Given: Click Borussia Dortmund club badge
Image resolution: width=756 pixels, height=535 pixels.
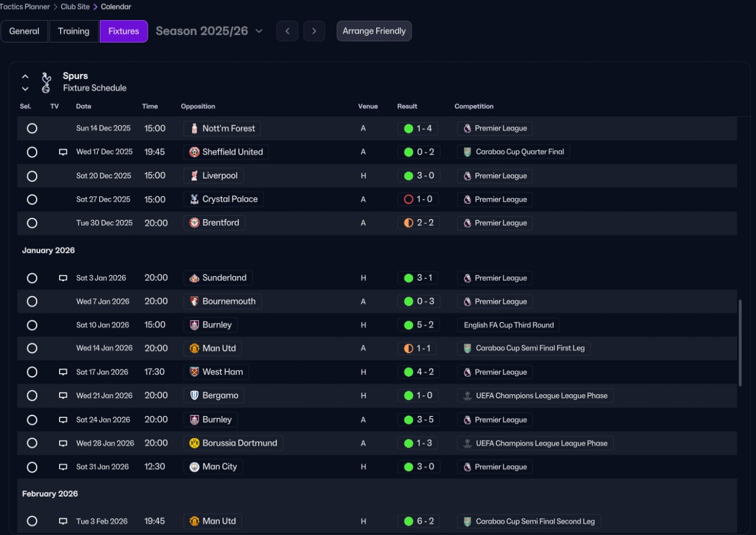Looking at the screenshot, I should [194, 443].
